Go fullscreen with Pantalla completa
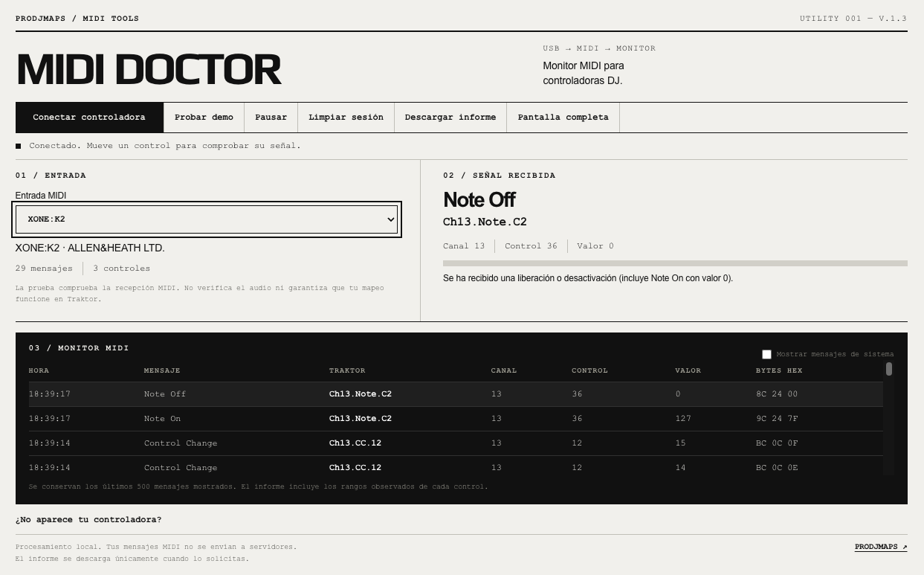The height and width of the screenshot is (575, 924). pos(563,118)
